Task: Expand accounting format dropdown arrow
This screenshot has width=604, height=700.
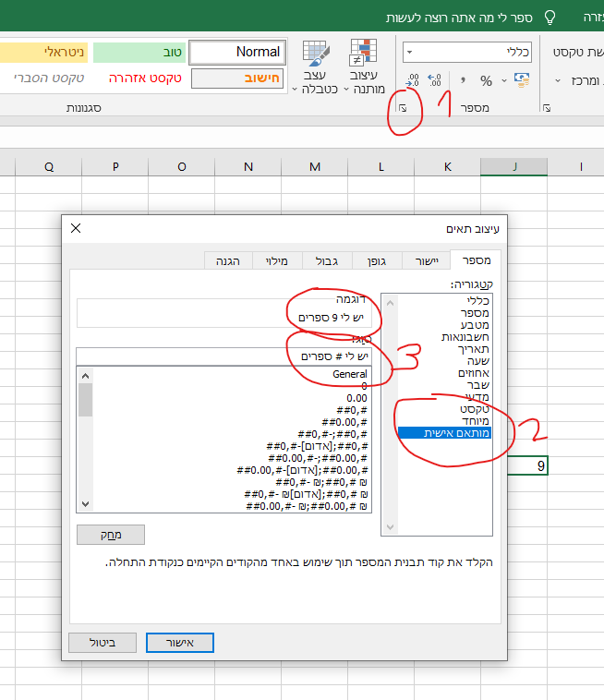Action: [x=504, y=80]
